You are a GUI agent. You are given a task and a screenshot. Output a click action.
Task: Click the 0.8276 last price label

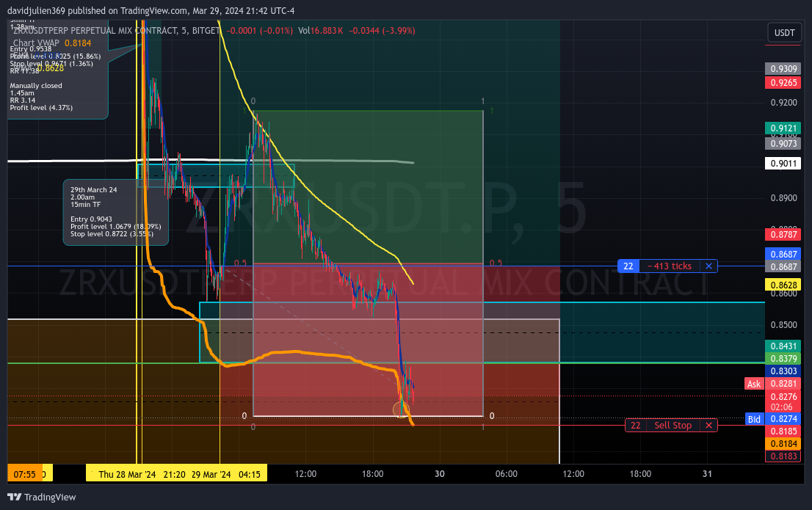click(783, 396)
